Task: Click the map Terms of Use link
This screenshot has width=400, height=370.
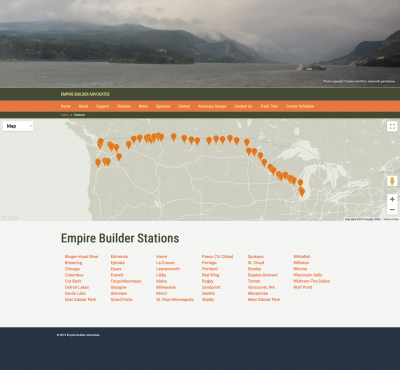Action: (391, 219)
